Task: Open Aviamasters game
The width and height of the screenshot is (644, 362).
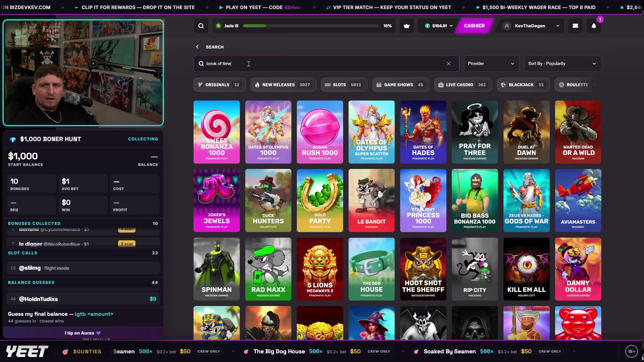Action: [578, 200]
